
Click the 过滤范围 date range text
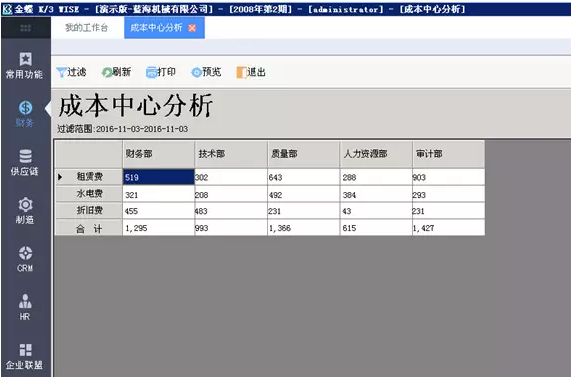tap(123, 129)
